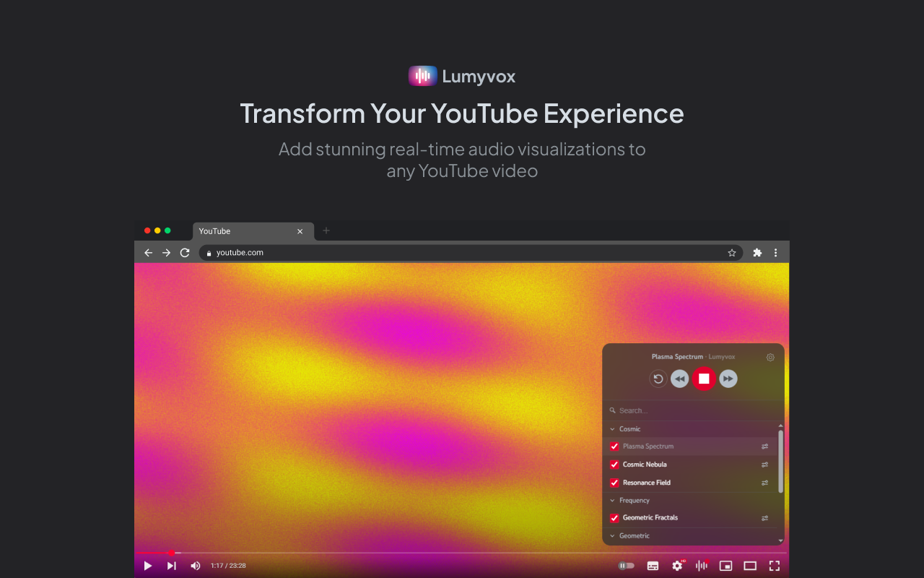Reload the youtube.com page
This screenshot has height=578, width=924.
click(x=185, y=253)
